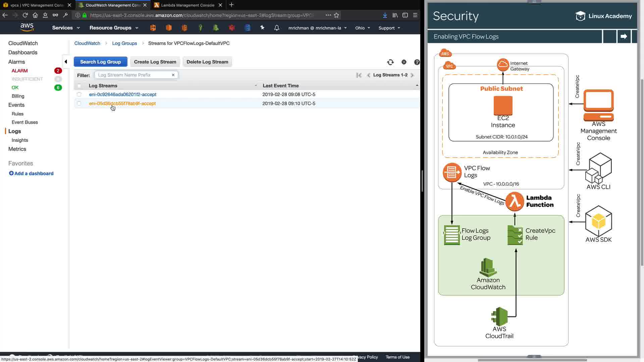The height and width of the screenshot is (362, 644).
Task: Click the next slide arrow in Linux Academy panel
Action: click(x=624, y=37)
